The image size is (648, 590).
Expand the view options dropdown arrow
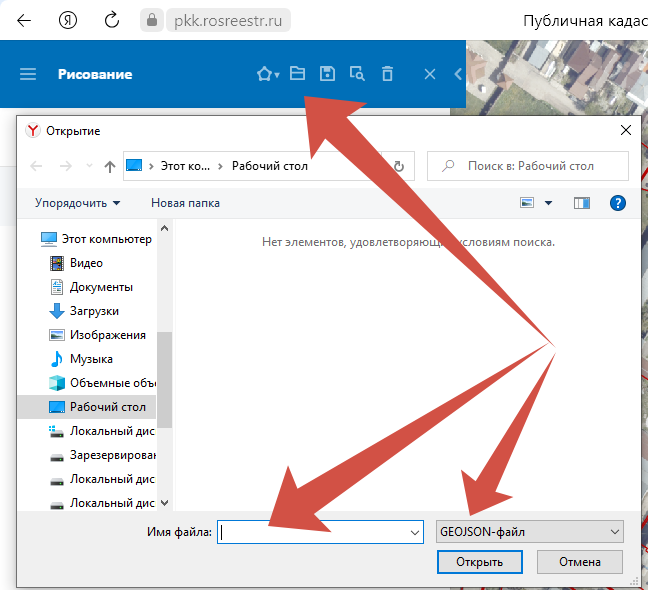(548, 203)
